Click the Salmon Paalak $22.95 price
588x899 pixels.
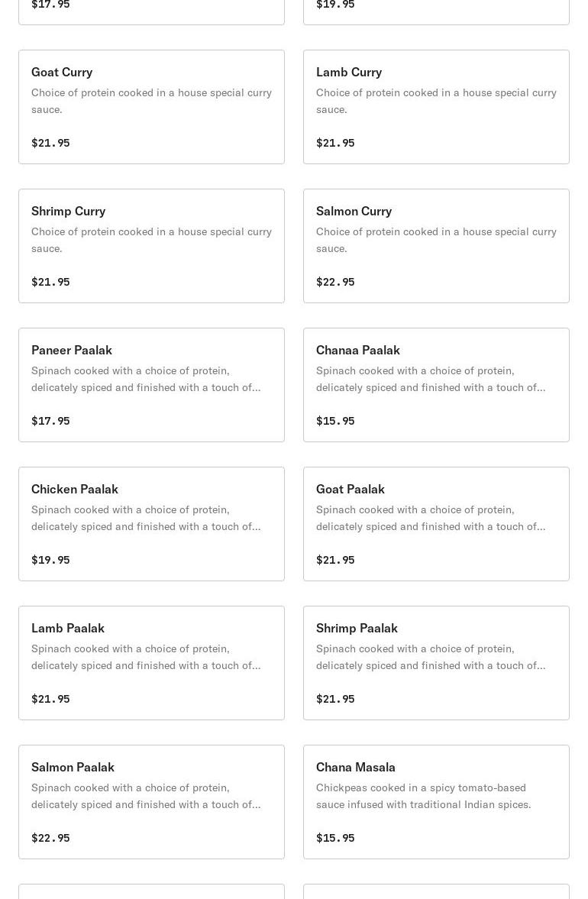[x=50, y=838]
